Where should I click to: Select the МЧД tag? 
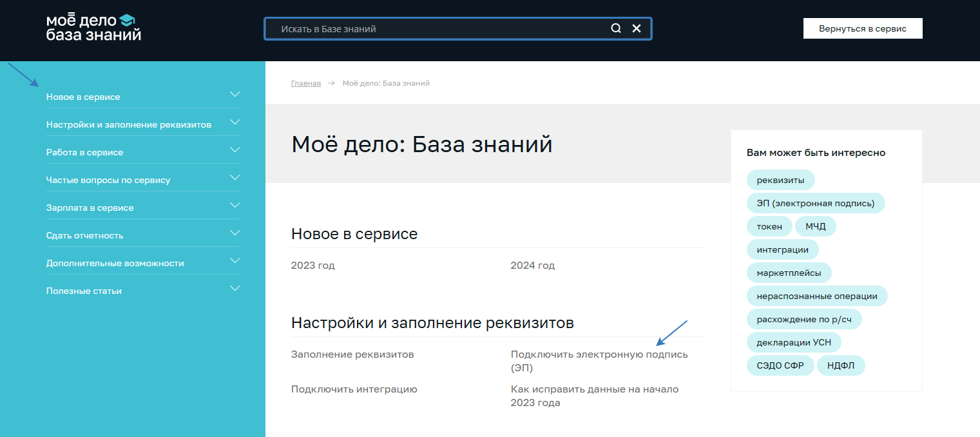[815, 226]
